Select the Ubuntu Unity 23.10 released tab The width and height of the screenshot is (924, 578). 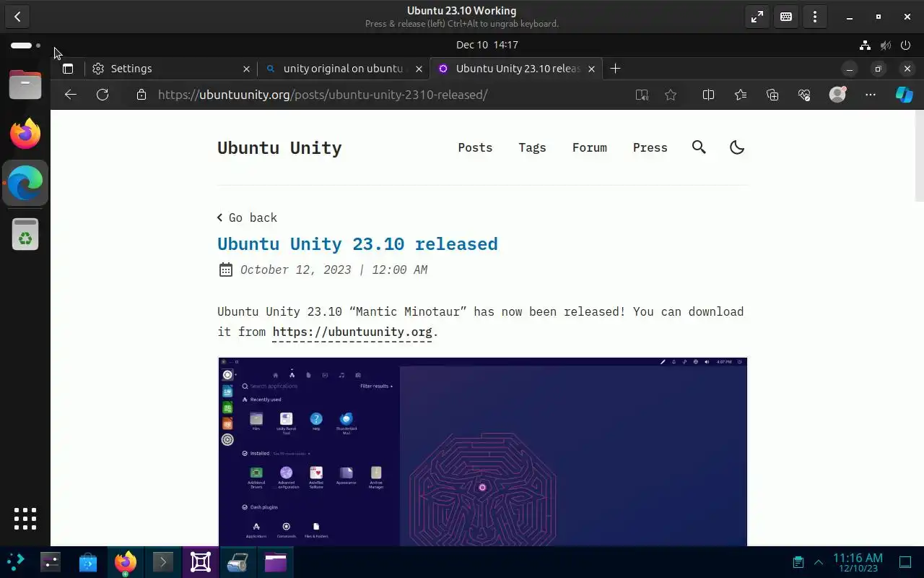(x=515, y=69)
